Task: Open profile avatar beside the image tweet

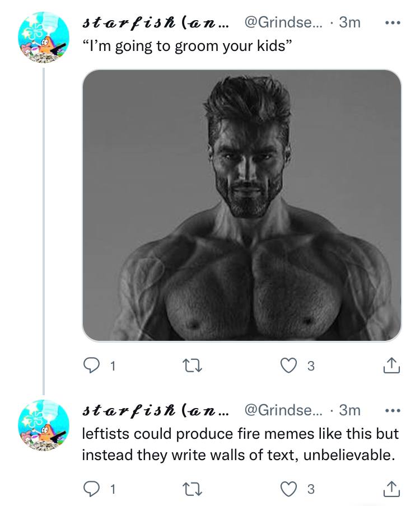Action: tap(44, 38)
